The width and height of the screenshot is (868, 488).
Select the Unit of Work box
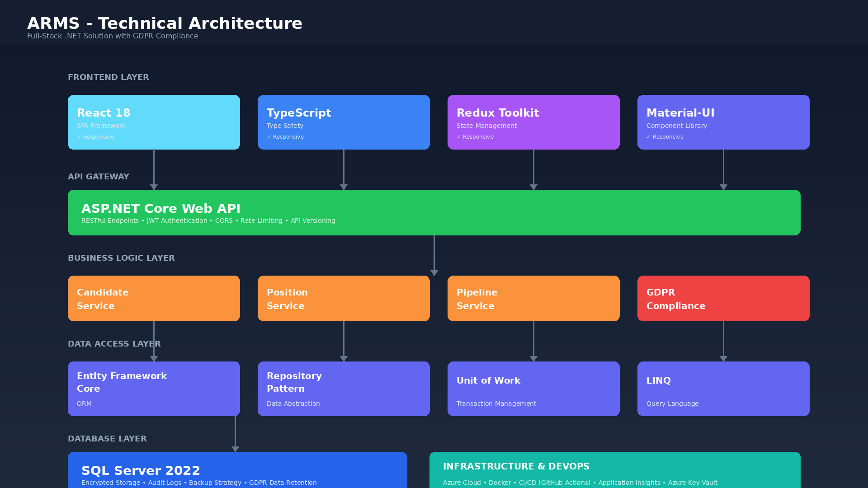pyautogui.click(x=533, y=389)
